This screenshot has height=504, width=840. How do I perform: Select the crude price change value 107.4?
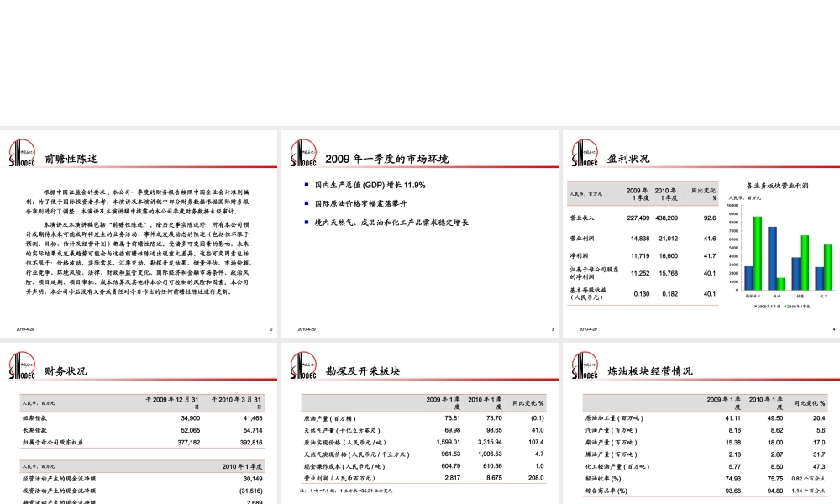pos(536,443)
